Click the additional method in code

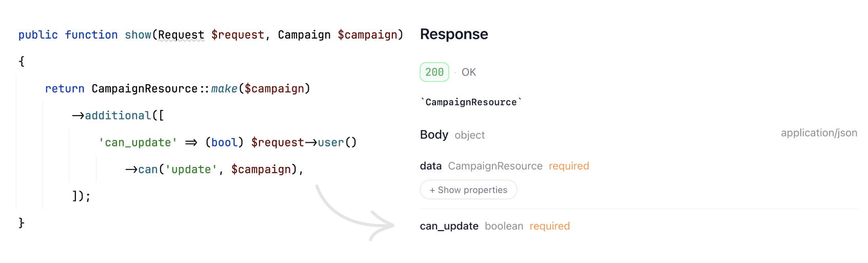click(x=118, y=116)
